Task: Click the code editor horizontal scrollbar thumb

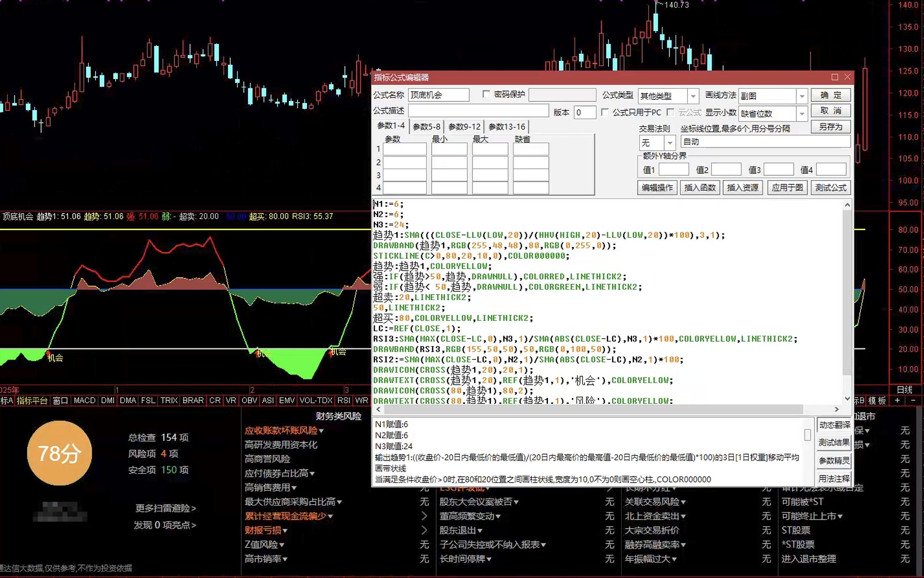Action: click(x=593, y=409)
